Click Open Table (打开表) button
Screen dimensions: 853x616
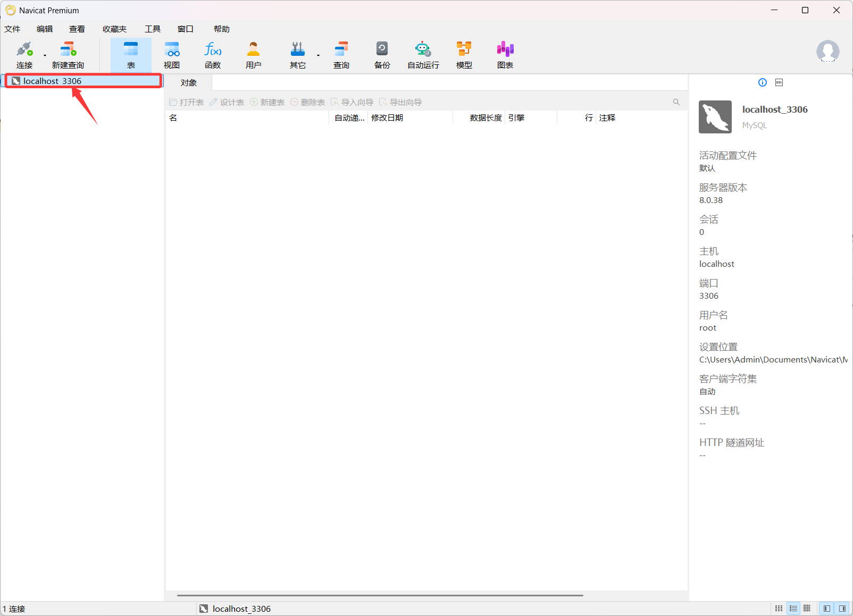point(187,102)
